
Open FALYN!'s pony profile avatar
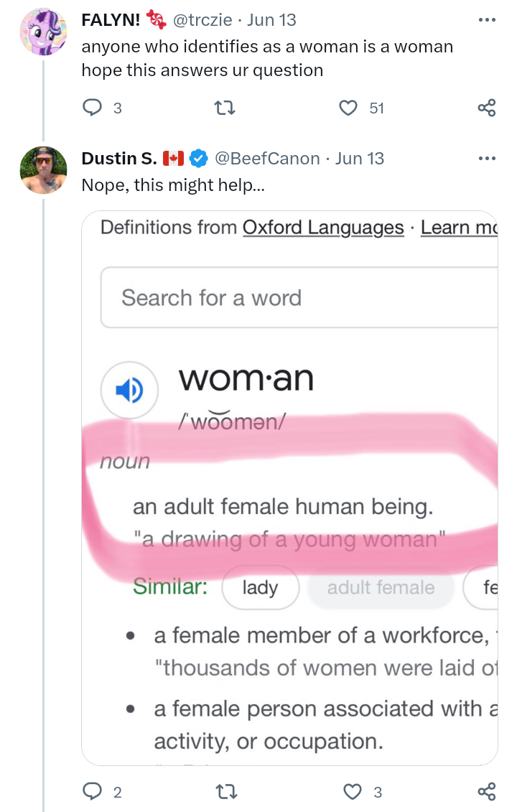[43, 32]
